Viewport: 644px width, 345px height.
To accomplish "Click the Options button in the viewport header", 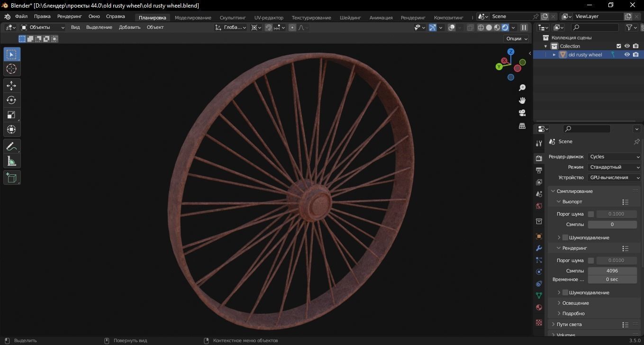I will [515, 38].
